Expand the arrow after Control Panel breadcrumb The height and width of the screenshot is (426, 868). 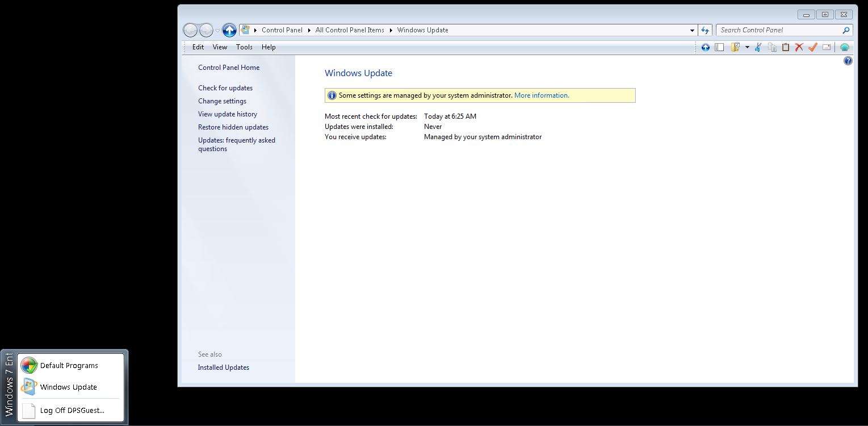(309, 30)
